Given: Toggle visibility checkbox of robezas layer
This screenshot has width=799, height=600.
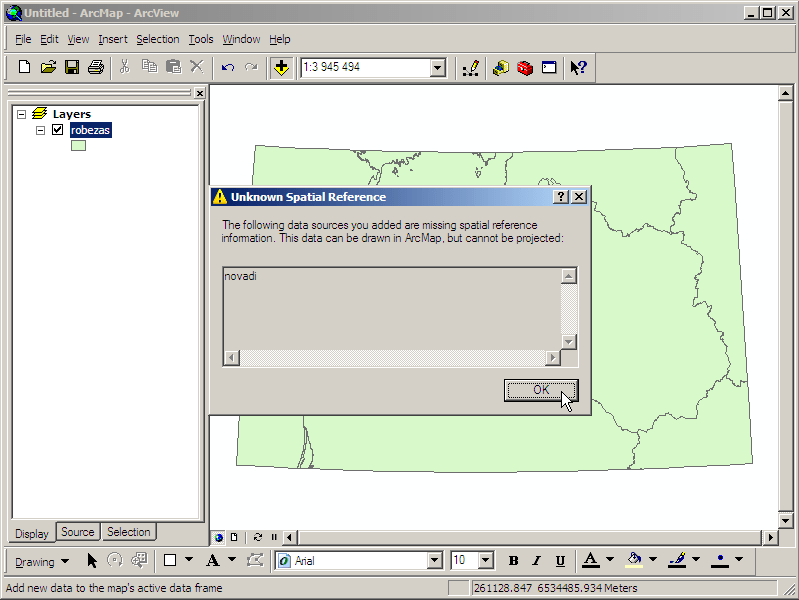Looking at the screenshot, I should pyautogui.click(x=58, y=129).
